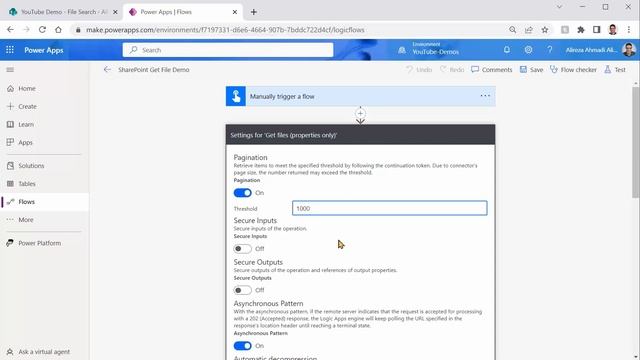Click the Manually trigger a flow icon
Image resolution: width=640 pixels, height=360 pixels.
(x=236, y=96)
